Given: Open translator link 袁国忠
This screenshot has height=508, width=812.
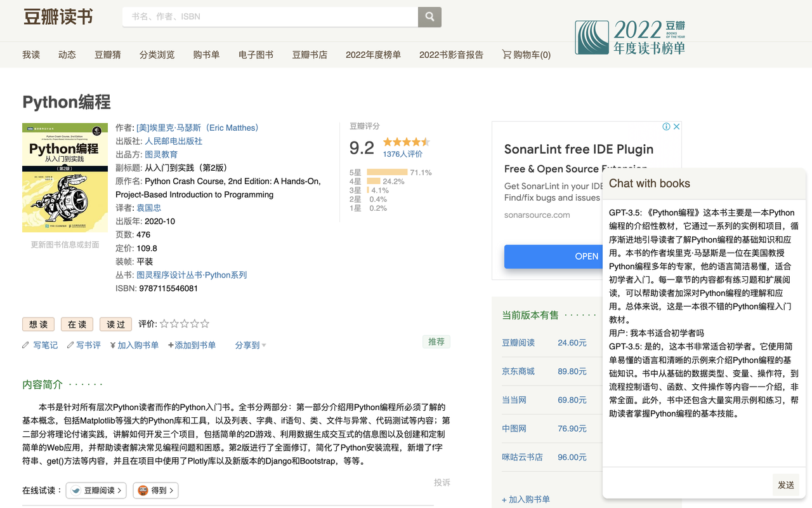Looking at the screenshot, I should (148, 208).
